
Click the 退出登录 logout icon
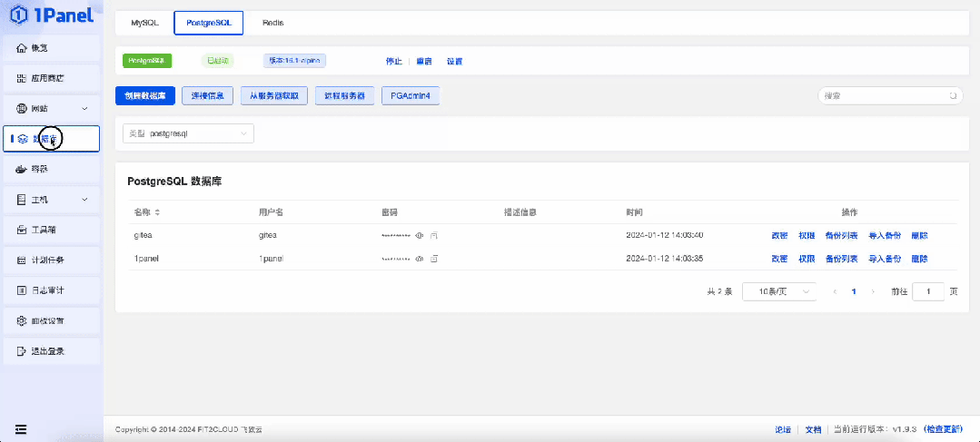tap(21, 351)
